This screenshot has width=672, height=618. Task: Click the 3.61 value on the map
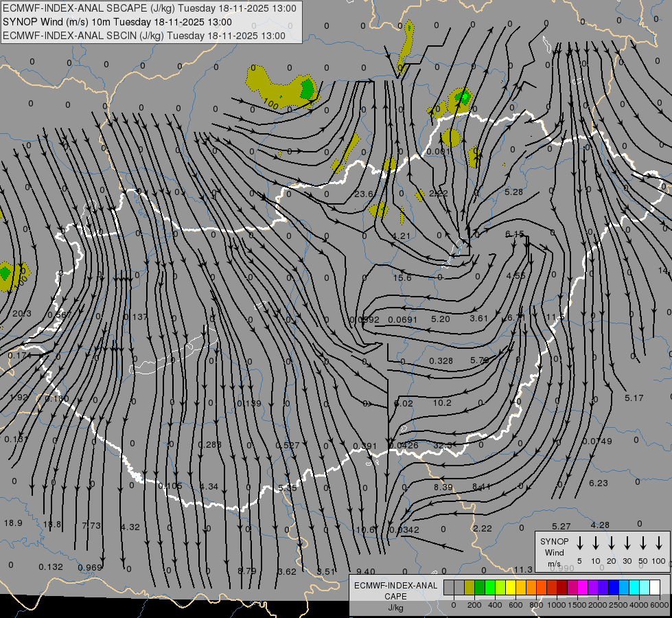tap(478, 318)
